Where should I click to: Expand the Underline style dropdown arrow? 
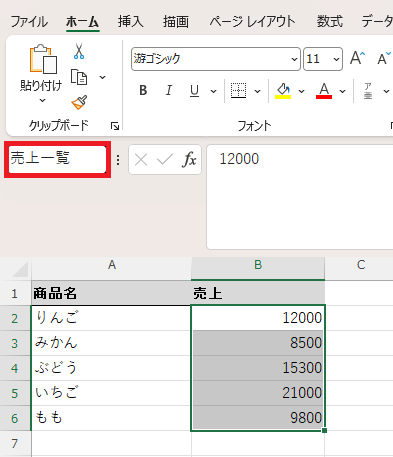click(213, 91)
